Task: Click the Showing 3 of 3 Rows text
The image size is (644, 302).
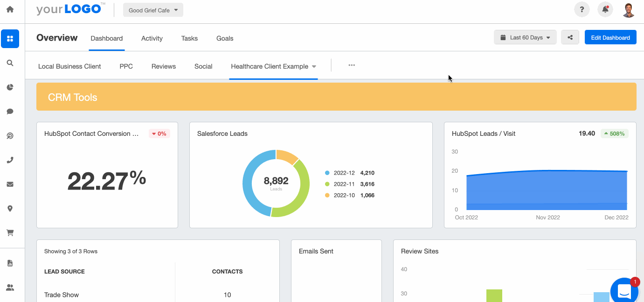Action: coord(71,251)
